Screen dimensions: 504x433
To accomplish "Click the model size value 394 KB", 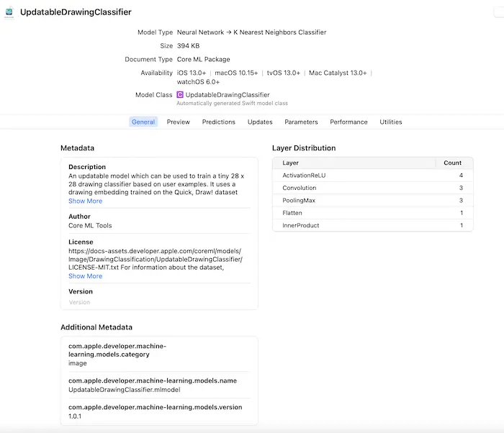I will 188,46.
